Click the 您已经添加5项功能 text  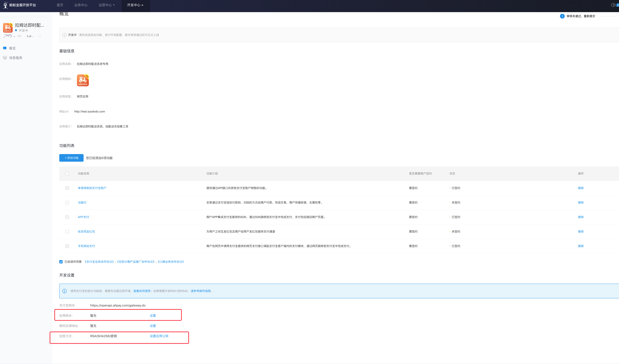pos(99,158)
